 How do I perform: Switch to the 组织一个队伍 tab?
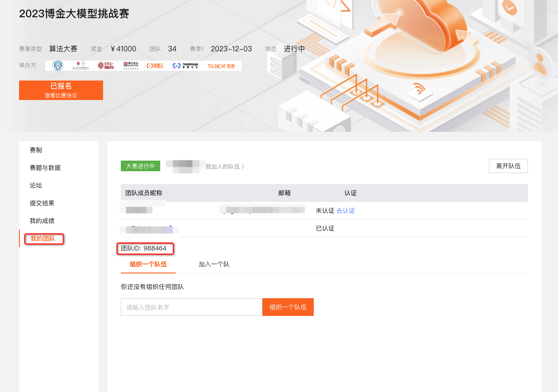[x=148, y=264]
